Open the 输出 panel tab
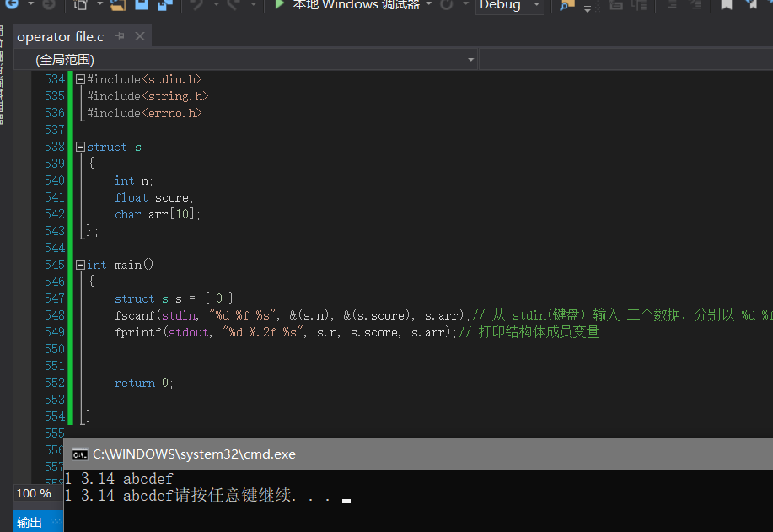This screenshot has height=532, width=773. (x=30, y=522)
